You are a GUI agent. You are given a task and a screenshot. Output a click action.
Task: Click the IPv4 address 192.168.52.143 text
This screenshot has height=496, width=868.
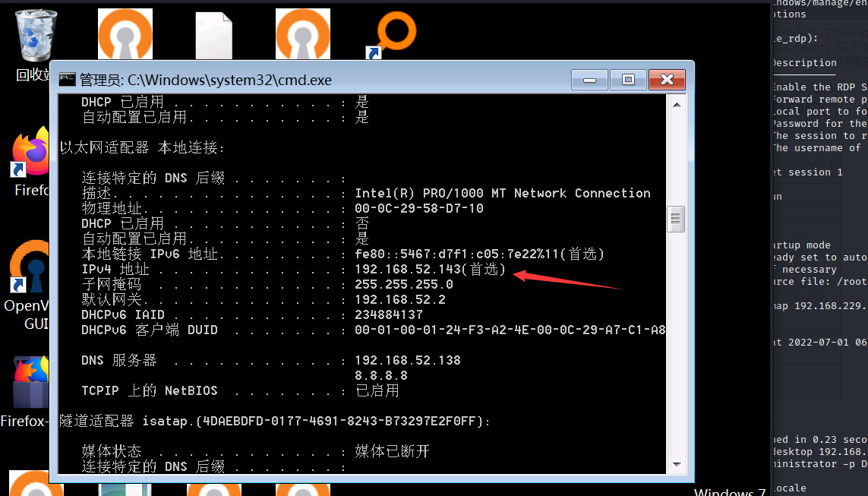click(x=406, y=270)
